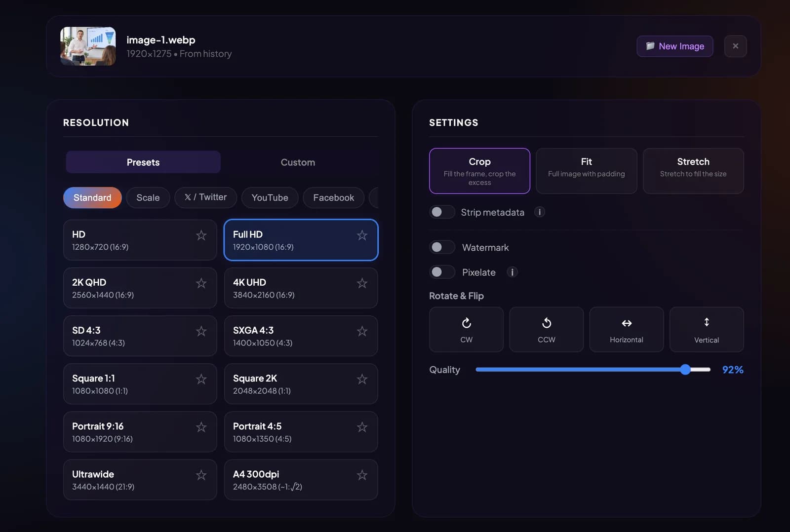Favorite the 2K QHD preset star
The height and width of the screenshot is (532, 790).
point(201,283)
